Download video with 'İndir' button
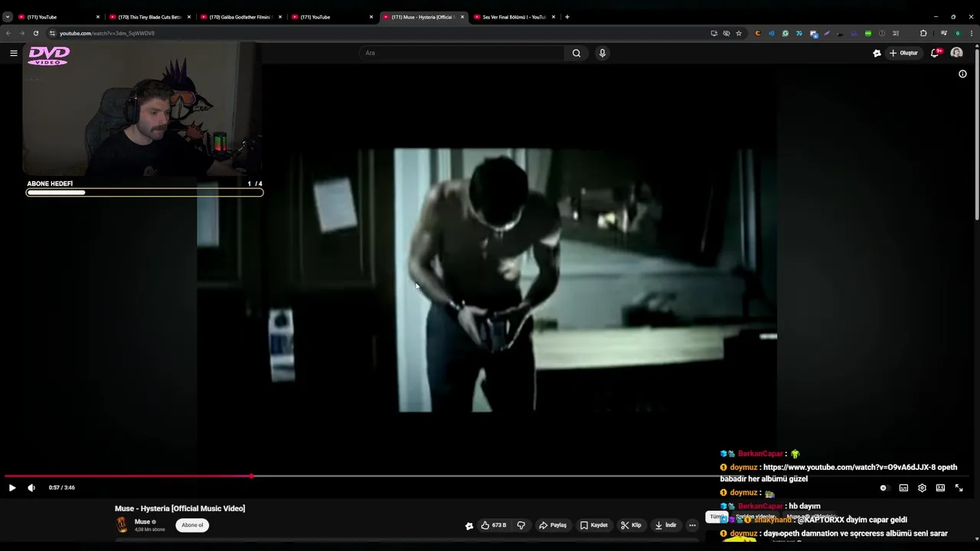This screenshot has height=551, width=980. pyautogui.click(x=665, y=525)
